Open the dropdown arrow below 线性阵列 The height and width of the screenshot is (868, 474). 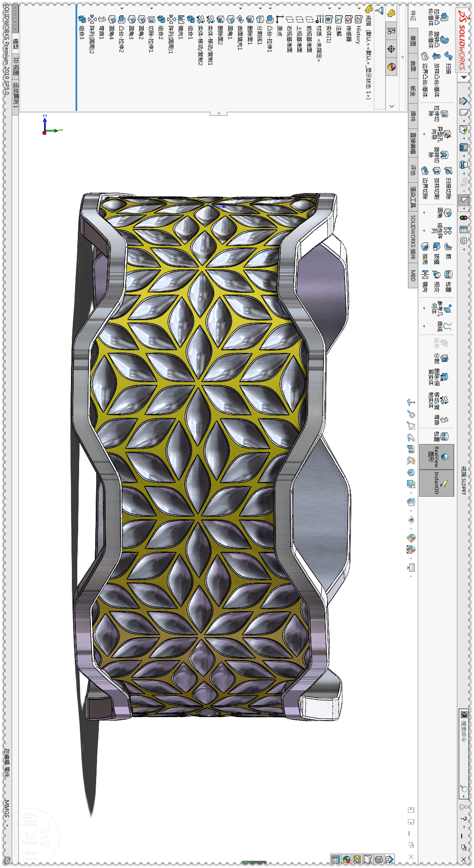coord(424,230)
